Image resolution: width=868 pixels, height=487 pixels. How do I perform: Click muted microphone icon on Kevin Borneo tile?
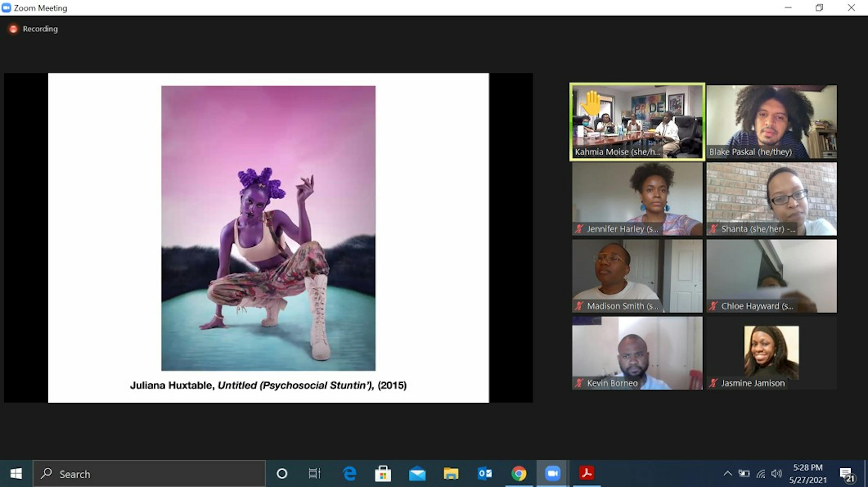579,383
